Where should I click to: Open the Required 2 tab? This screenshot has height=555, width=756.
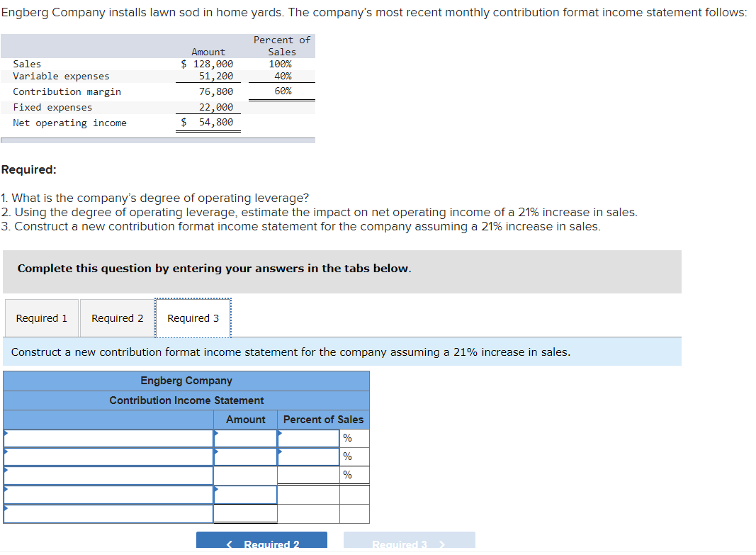[117, 318]
